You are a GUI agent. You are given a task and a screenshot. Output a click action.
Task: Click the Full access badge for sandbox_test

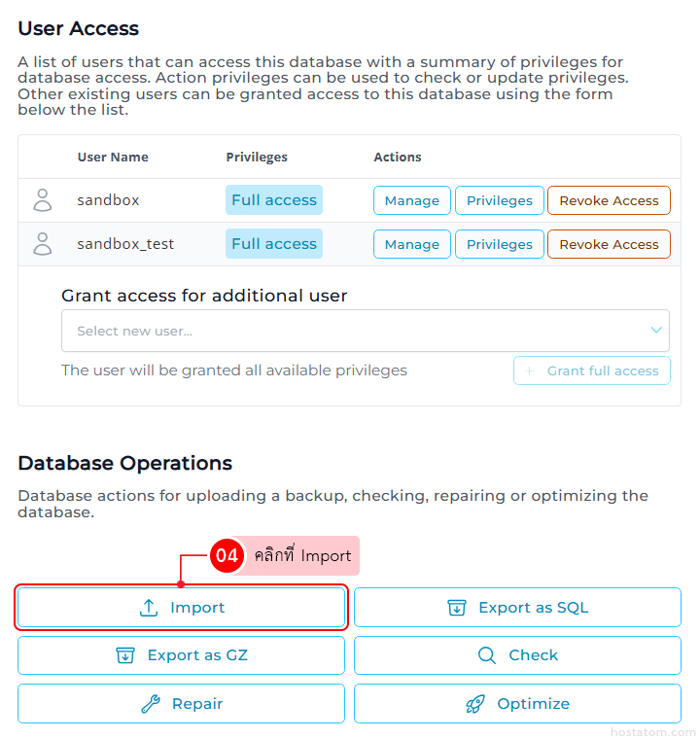tap(274, 244)
